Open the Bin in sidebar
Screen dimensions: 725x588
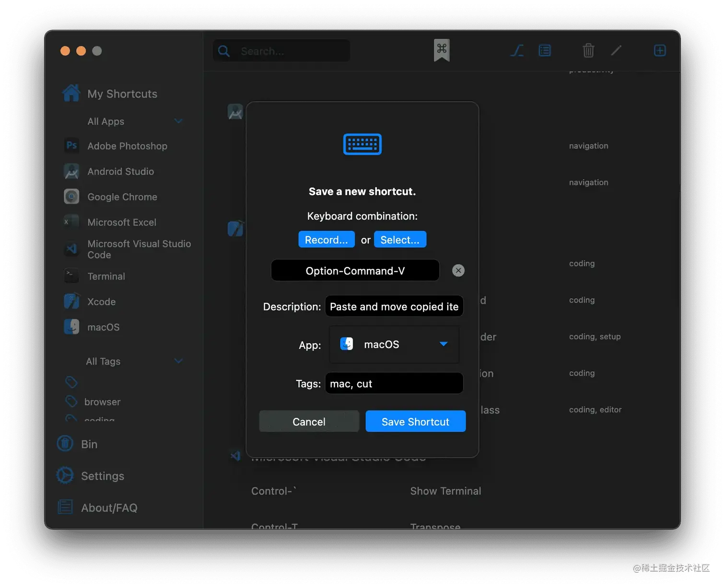[x=78, y=444]
